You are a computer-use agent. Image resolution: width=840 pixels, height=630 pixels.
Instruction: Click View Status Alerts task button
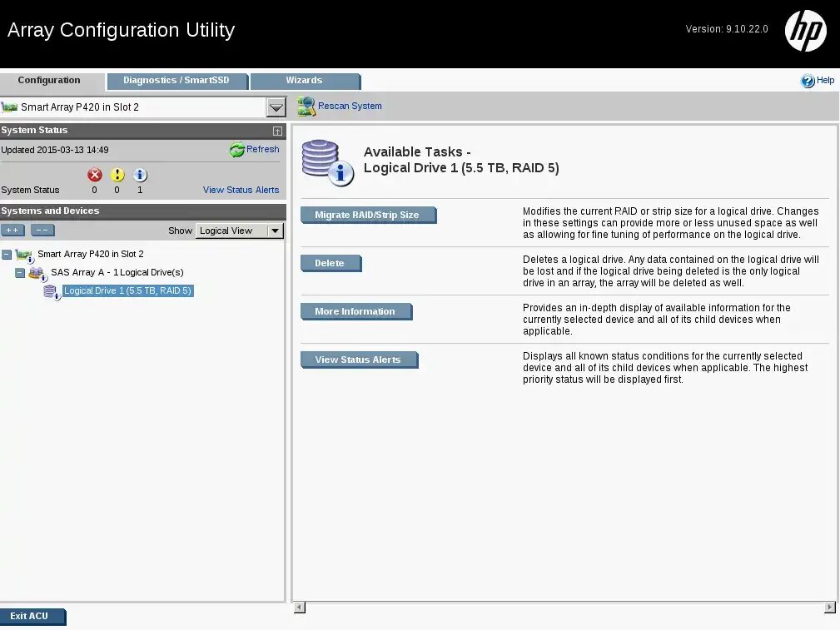click(x=358, y=360)
